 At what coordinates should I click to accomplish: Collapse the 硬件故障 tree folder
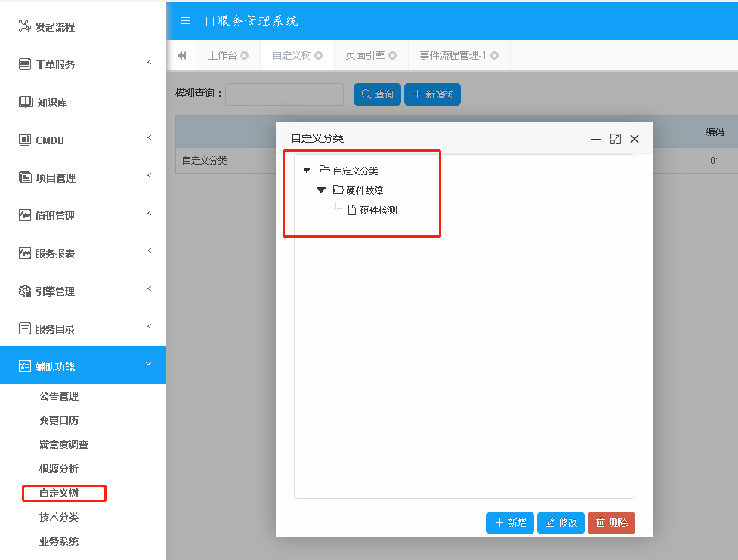tap(320, 190)
